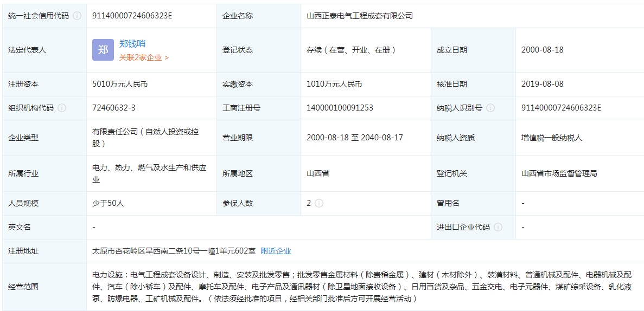This screenshot has height=311, width=644.
Task: Click registration authority 山西省市场监督管理局
Action: pos(559,173)
